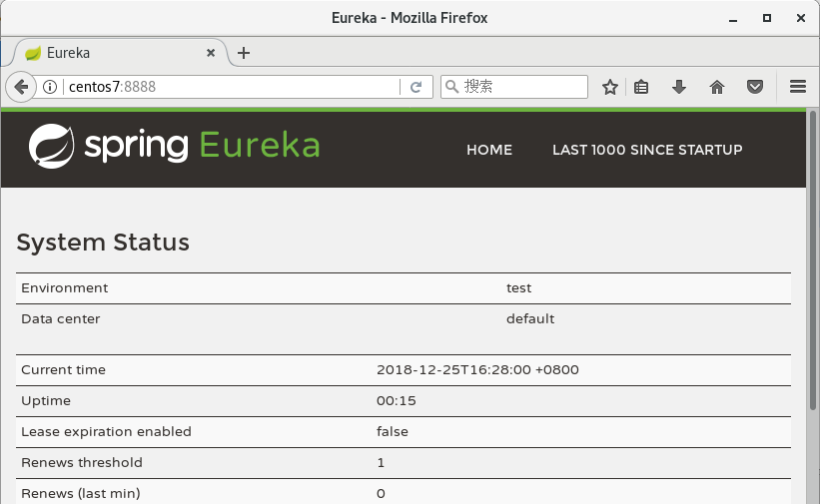
Task: Close the Firefox window
Action: point(801,18)
